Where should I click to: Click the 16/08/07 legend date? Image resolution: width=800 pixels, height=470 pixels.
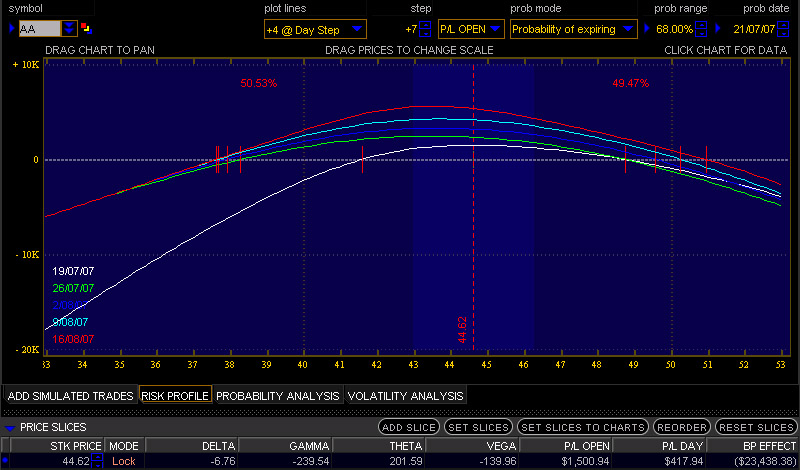click(73, 339)
